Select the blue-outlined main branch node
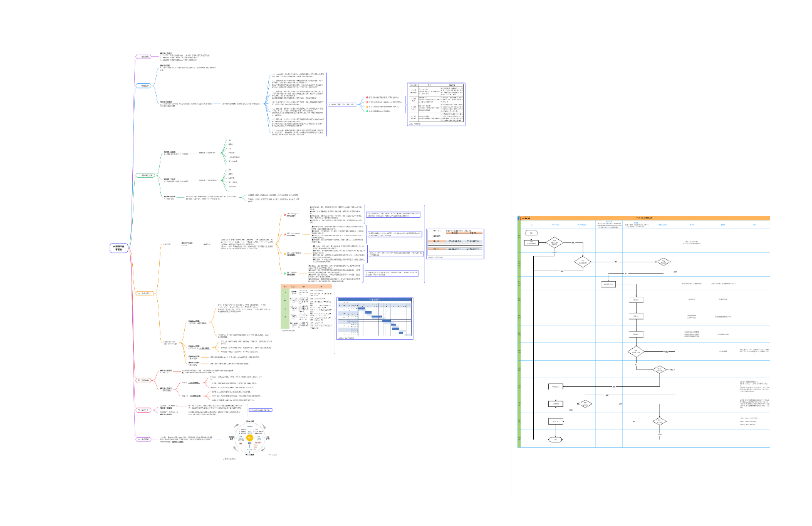The width and height of the screenshot is (812, 526). pos(145,85)
